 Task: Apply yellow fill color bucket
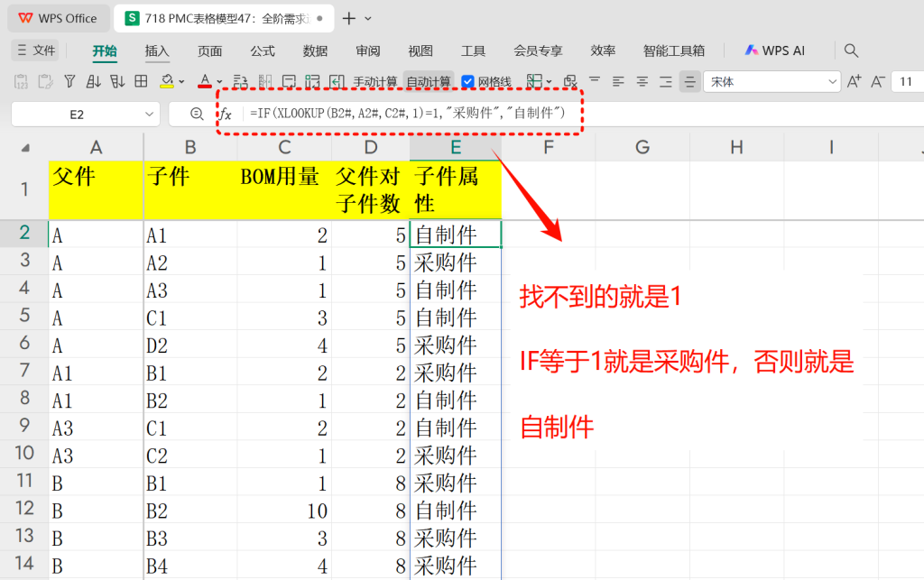(x=167, y=81)
